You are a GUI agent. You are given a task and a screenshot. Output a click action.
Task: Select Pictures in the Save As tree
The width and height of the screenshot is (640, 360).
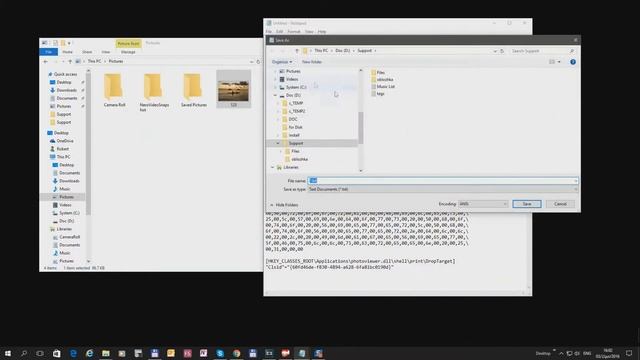(x=293, y=71)
